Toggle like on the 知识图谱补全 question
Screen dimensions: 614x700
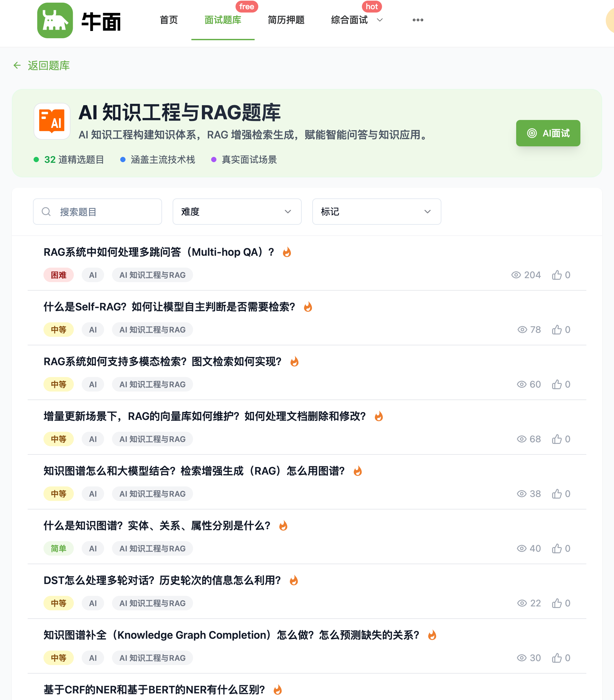[x=556, y=658]
